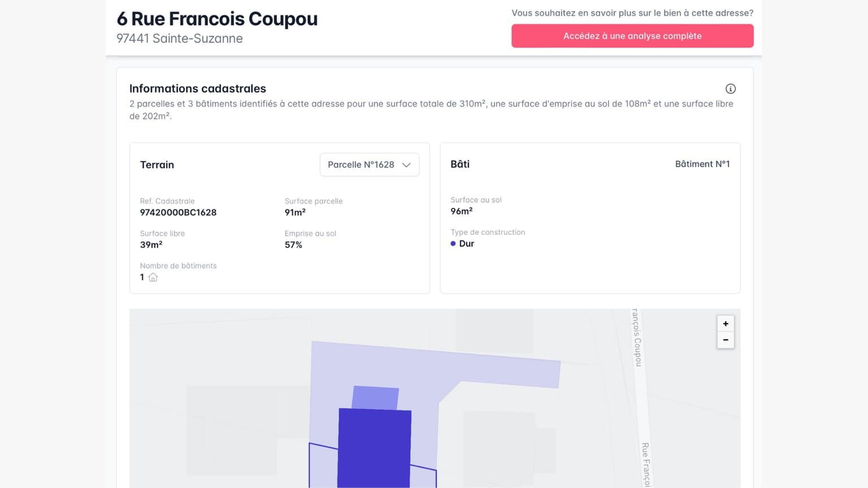
Task: Click the house icon beside Nombre de bâtiments
Action: click(x=153, y=277)
